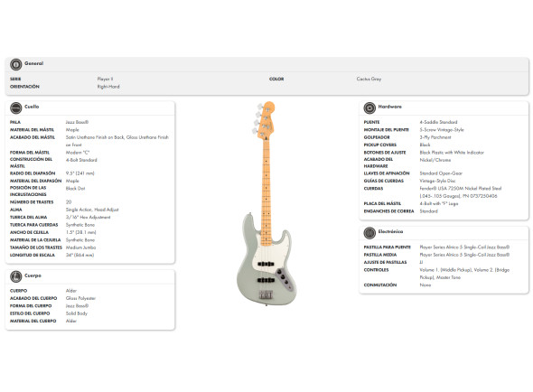
Task: Click the Right-Hand orientation value
Action: [x=108, y=87]
